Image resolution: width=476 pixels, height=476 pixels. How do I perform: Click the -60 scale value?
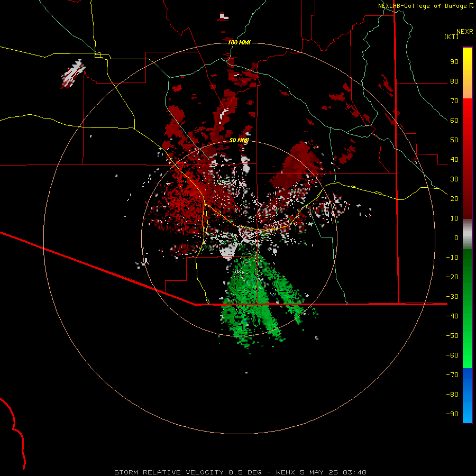(452, 355)
